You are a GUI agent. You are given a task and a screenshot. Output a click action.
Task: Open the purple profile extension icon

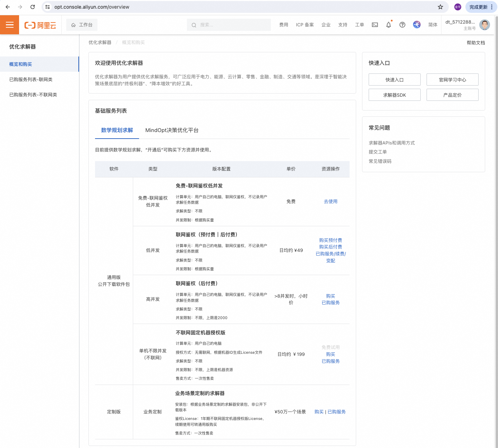coord(458,7)
